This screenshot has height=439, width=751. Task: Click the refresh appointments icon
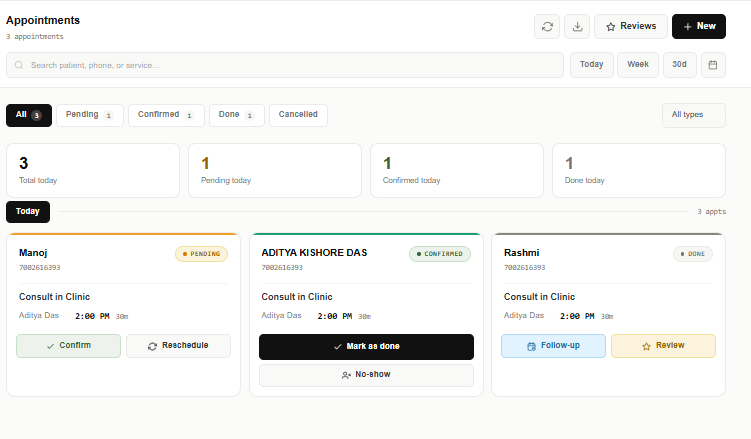[x=547, y=27]
